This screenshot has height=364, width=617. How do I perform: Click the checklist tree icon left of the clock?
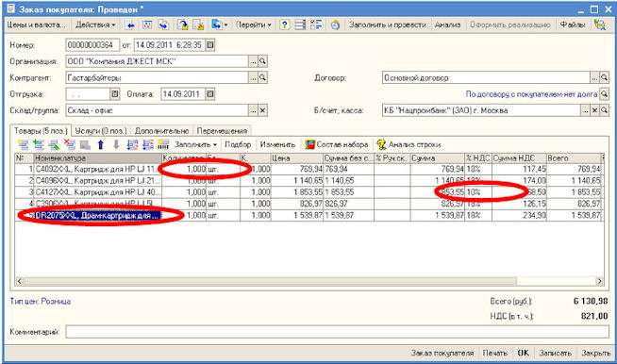click(x=316, y=25)
